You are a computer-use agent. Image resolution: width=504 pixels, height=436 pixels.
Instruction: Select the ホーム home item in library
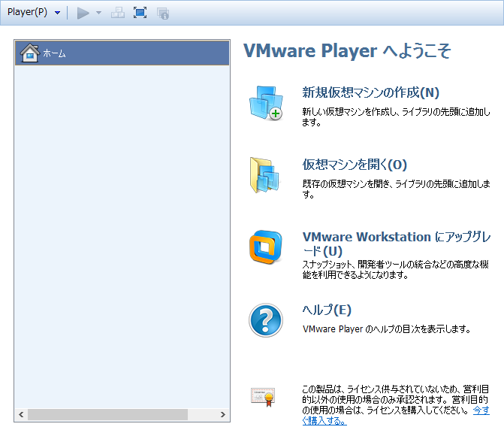coord(122,53)
